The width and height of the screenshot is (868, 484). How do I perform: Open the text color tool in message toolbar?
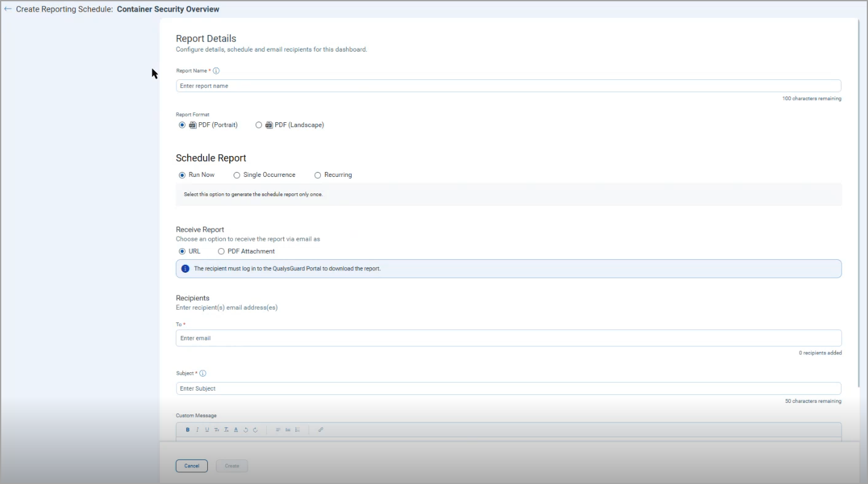[x=235, y=430]
